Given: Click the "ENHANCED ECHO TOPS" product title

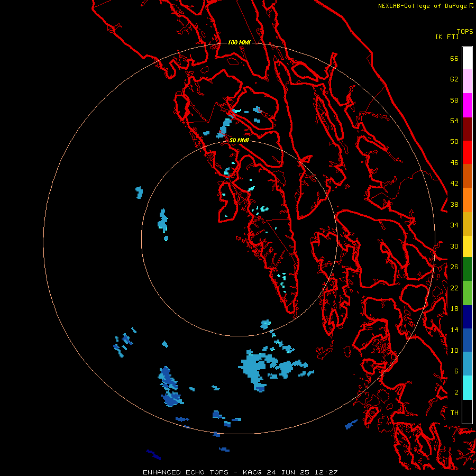Looking at the screenshot, I should click(x=186, y=472).
